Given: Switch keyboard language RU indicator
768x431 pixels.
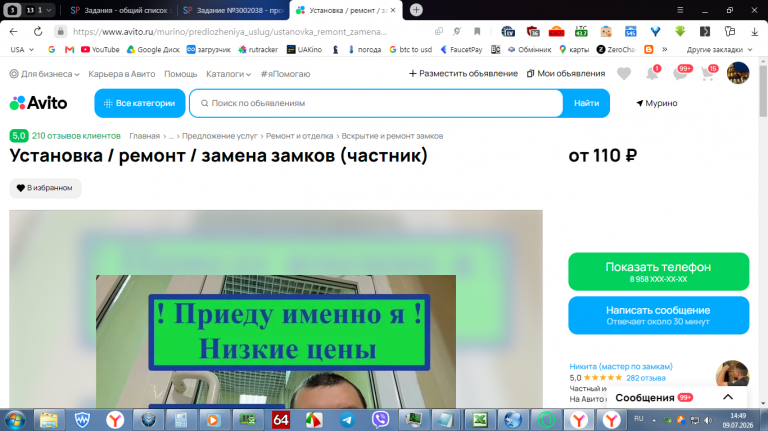Looking at the screenshot, I should coord(638,418).
